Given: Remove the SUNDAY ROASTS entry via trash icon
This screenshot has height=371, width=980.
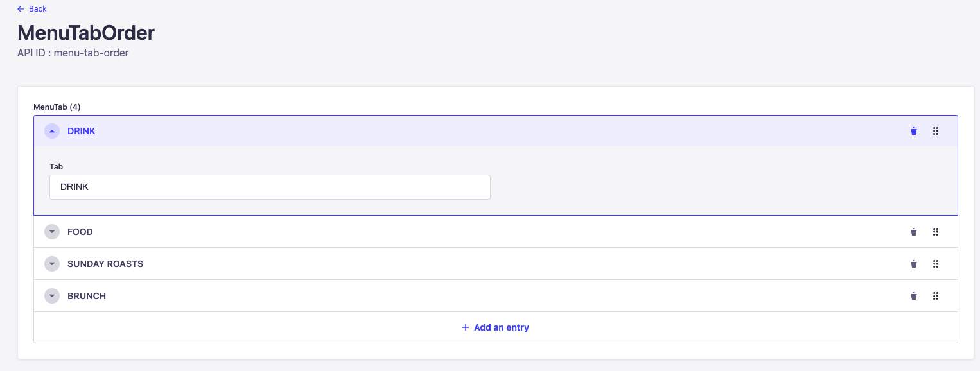Looking at the screenshot, I should 914,264.
